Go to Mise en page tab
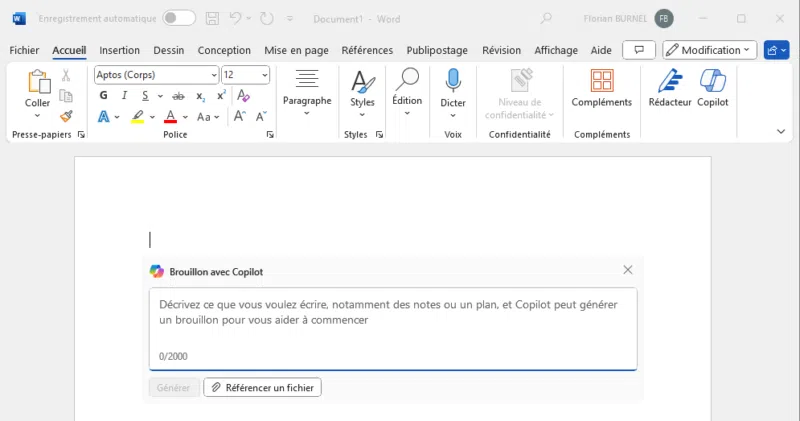Screen dimensions: 800x421 (296, 50)
